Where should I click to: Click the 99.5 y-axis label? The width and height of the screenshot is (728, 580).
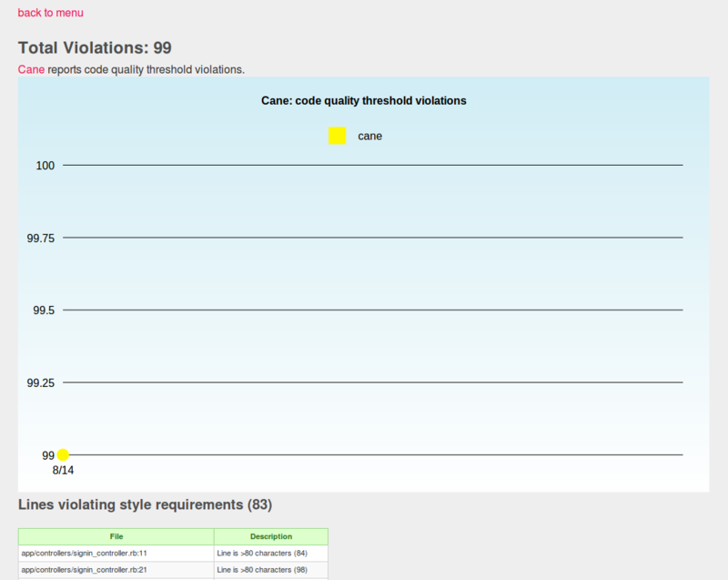(44, 310)
